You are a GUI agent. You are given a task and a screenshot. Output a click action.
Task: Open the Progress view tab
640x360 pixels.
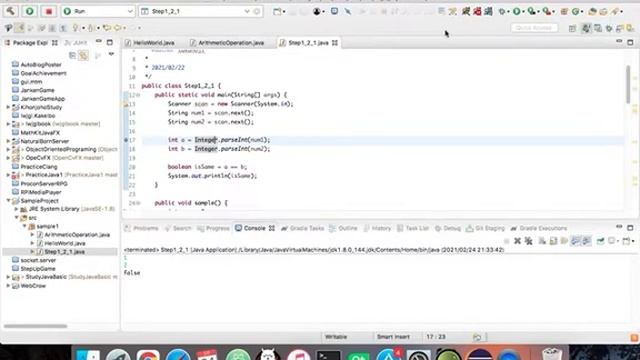[213, 228]
